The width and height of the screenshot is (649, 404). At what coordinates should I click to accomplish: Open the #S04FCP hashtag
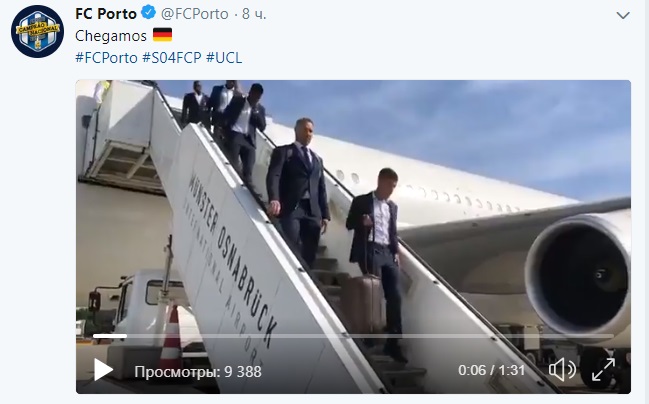[x=172, y=58]
